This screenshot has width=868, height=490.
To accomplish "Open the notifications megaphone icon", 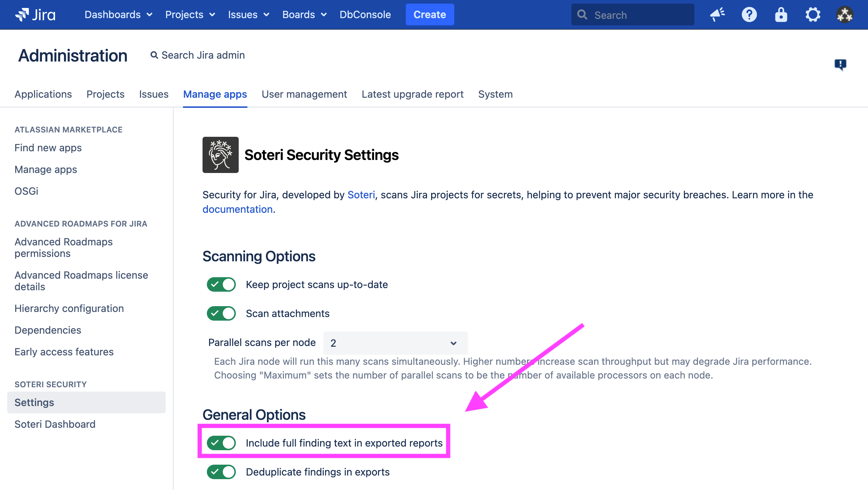I will tap(718, 14).
